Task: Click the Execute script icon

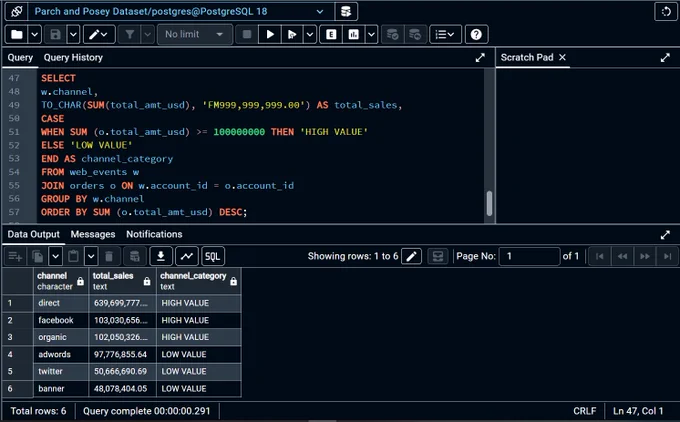Action: 292,34
